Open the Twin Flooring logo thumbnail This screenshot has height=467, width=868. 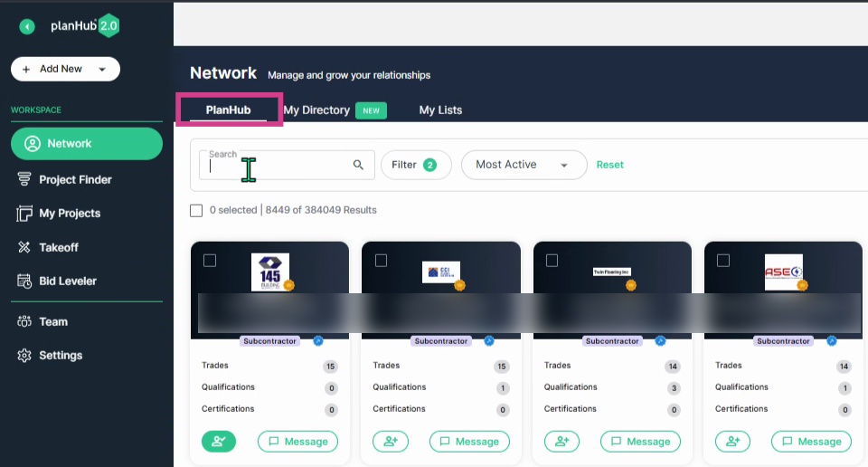(612, 272)
